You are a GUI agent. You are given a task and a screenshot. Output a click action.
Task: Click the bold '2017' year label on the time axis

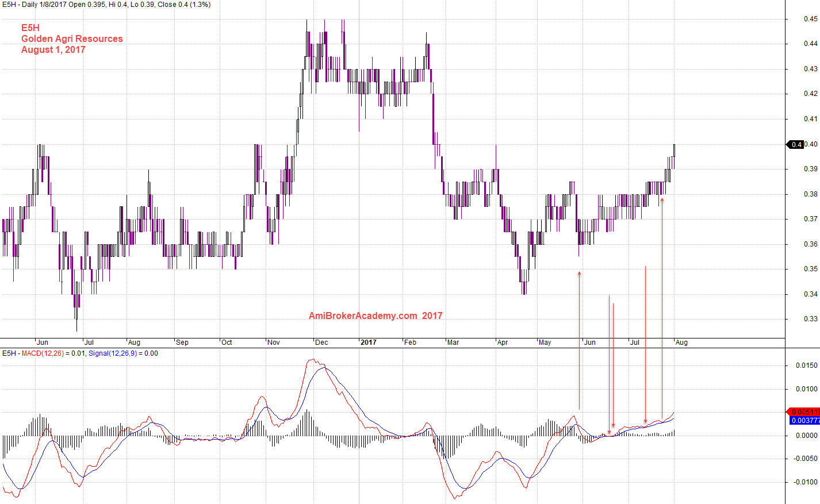[x=368, y=343]
